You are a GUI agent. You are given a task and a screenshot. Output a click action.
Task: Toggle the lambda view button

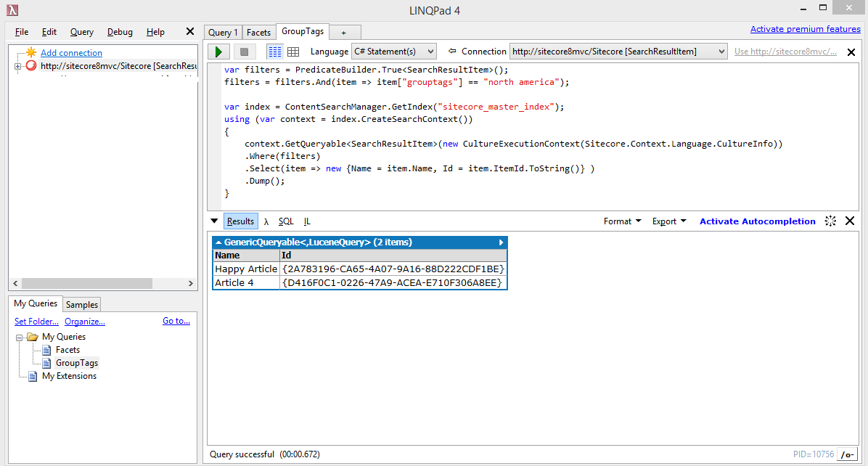click(266, 221)
